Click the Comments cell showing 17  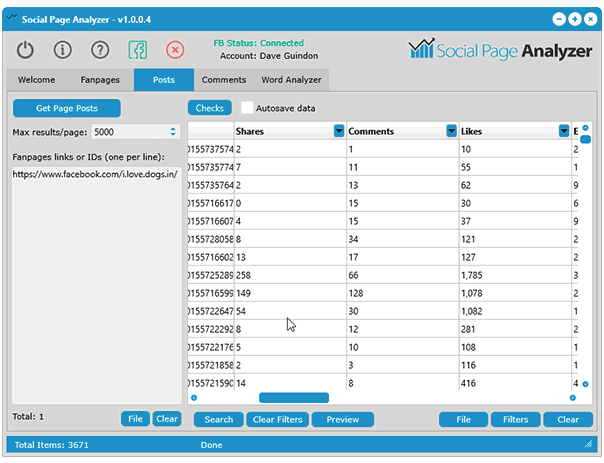(x=403, y=257)
